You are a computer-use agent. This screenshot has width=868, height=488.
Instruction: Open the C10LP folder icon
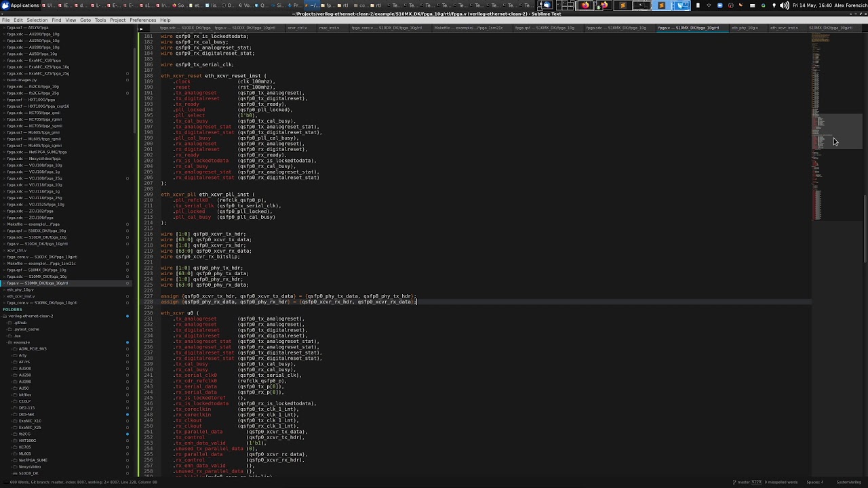pyautogui.click(x=15, y=401)
